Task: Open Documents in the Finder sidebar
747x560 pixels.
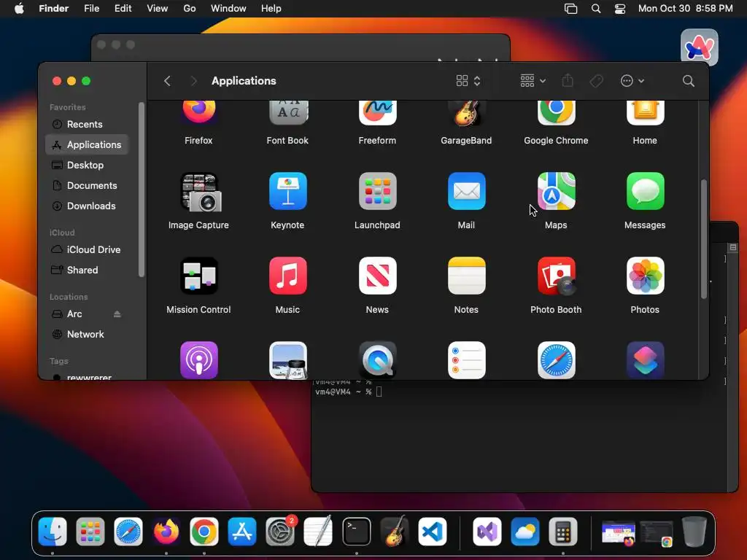Action: 87,186
